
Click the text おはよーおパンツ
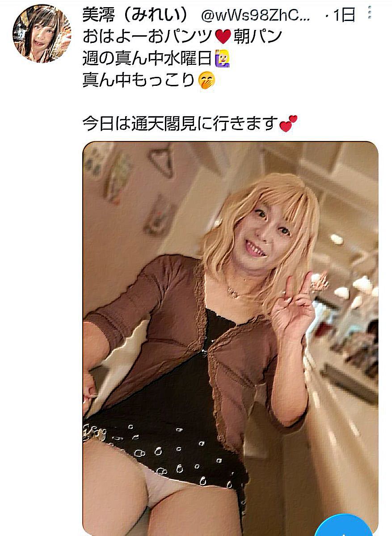click(x=149, y=37)
